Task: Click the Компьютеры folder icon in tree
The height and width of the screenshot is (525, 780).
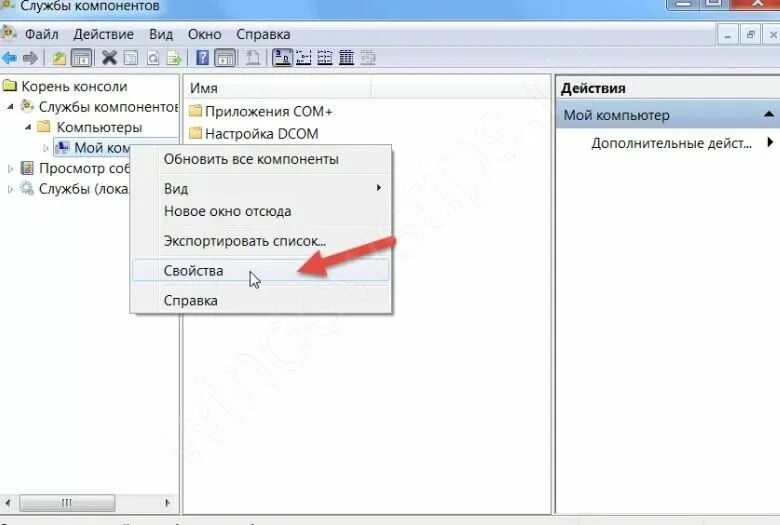Action: [x=44, y=126]
